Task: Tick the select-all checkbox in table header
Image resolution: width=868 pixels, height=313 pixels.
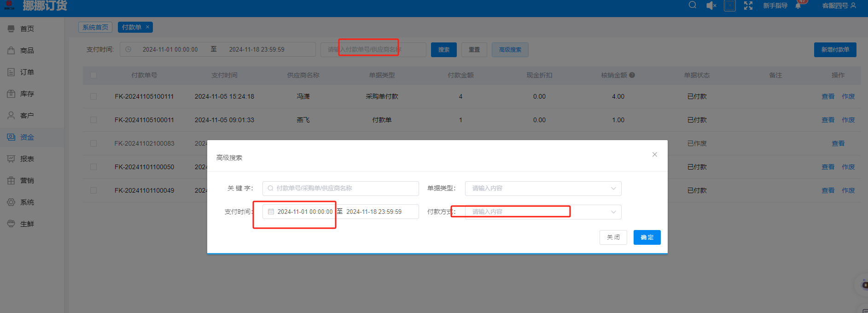Action: click(93, 75)
